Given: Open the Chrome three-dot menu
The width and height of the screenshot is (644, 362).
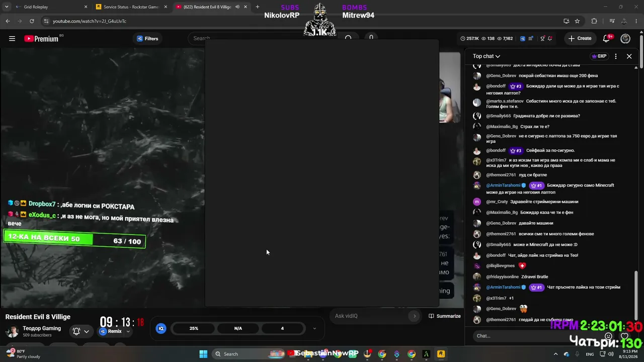Looking at the screenshot, I should 636,21.
